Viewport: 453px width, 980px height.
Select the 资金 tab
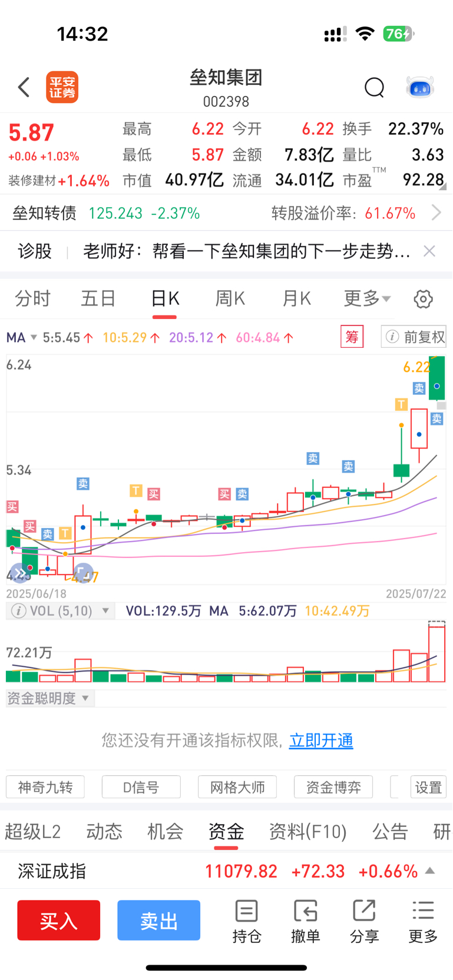pos(226,831)
